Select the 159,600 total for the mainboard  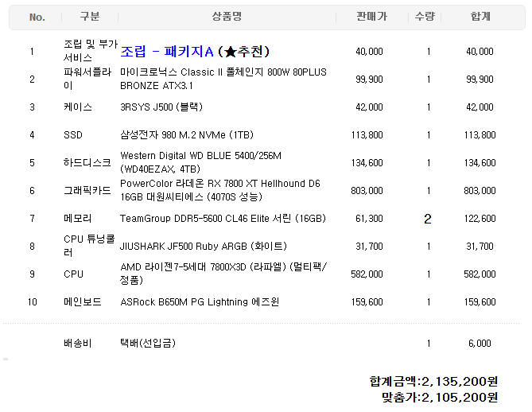(480, 301)
